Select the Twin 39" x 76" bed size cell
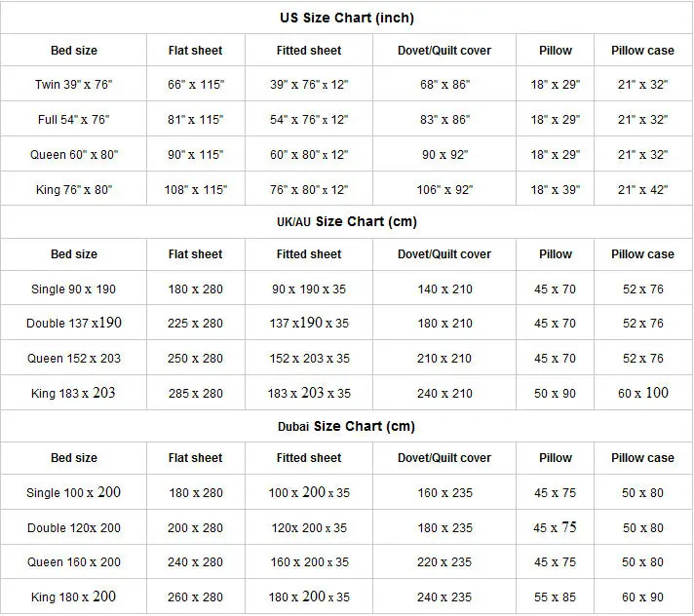Image resolution: width=694 pixels, height=616 pixels. coord(74,85)
